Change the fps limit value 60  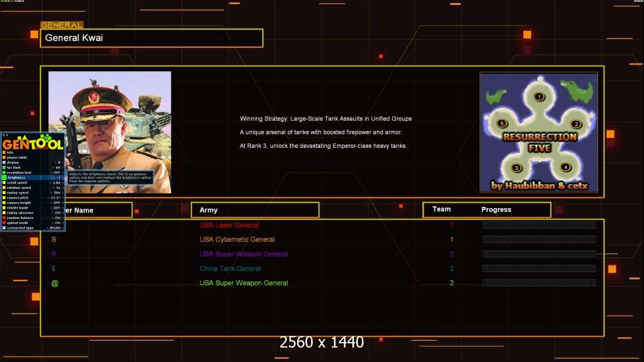pos(58,168)
